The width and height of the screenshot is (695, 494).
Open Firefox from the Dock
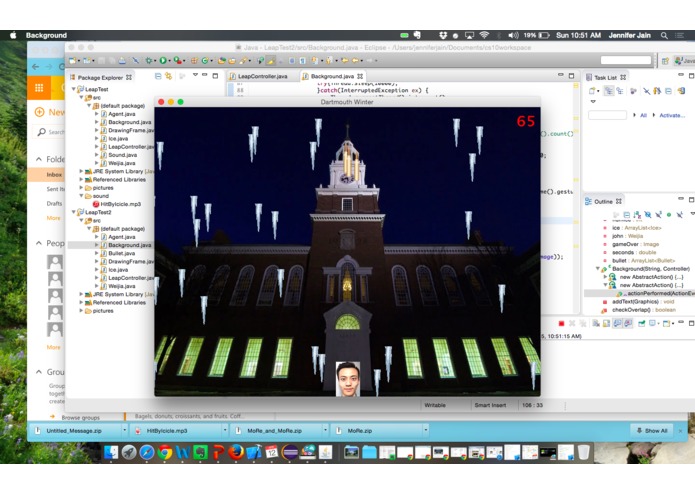pyautogui.click(x=236, y=452)
